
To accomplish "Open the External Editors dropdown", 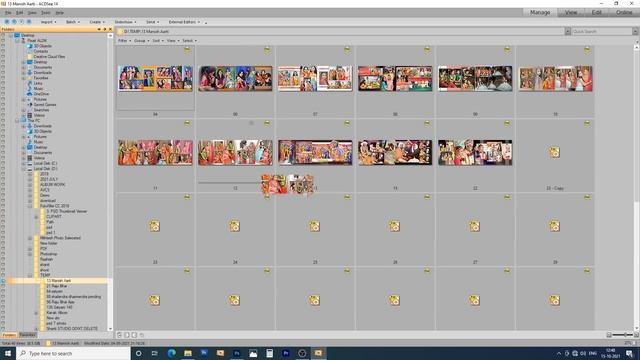I will (184, 22).
